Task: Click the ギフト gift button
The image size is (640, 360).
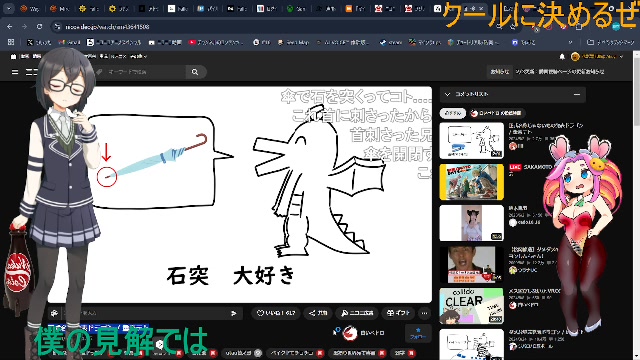Action: pyautogui.click(x=398, y=313)
